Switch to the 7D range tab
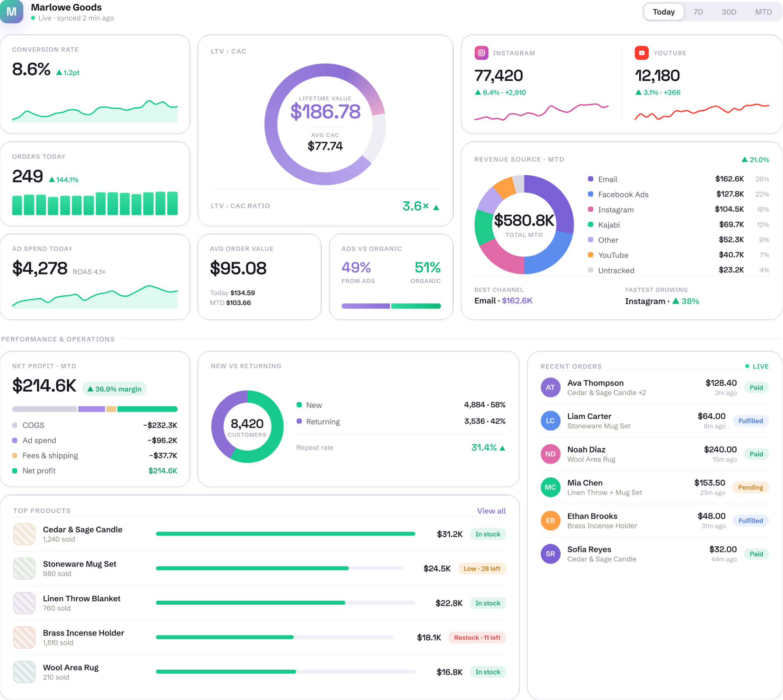Screen dimensions: 783x700 tap(698, 12)
